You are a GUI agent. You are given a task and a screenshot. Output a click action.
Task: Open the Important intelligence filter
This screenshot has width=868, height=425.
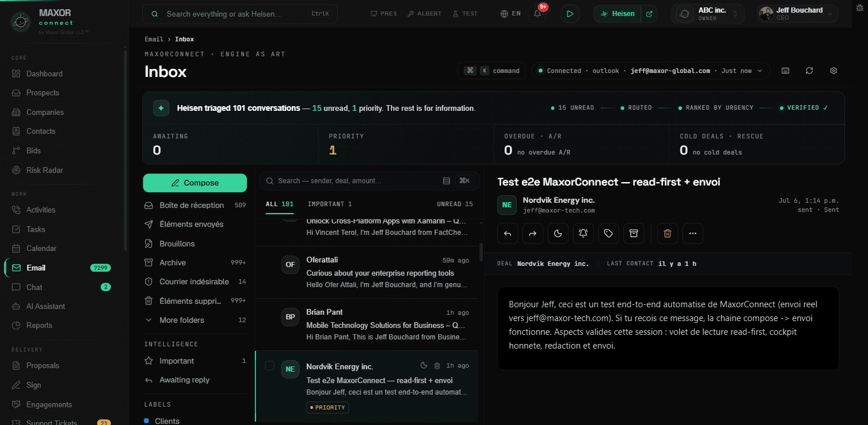click(195, 361)
